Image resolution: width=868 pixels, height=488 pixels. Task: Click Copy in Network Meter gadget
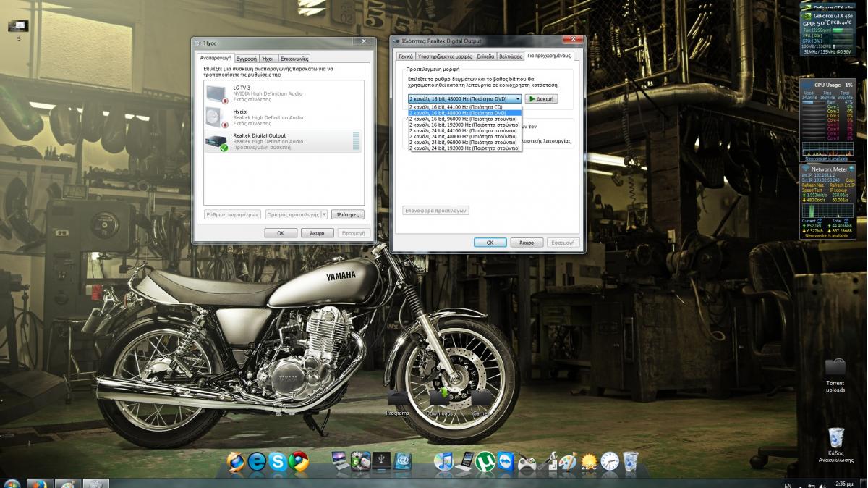pos(851,180)
